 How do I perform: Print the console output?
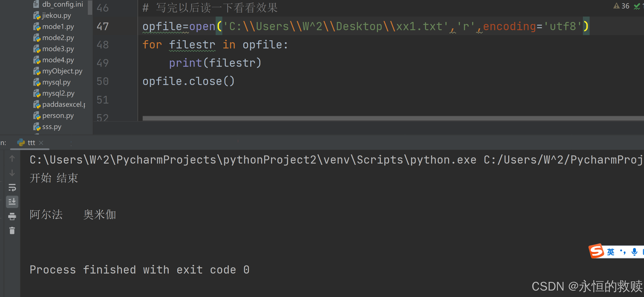pos(12,216)
